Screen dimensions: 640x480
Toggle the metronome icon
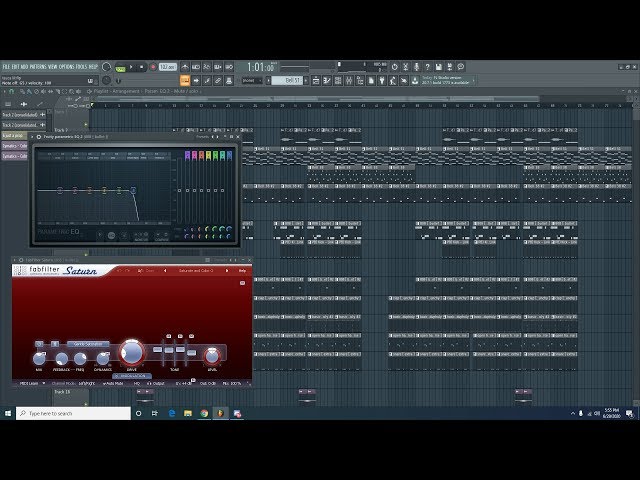[185, 67]
